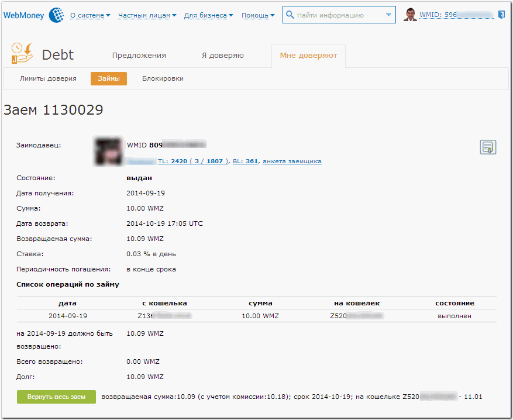Screen dimensions: 513x420
Task: Click the 'WMID: 596' account link
Action: tap(456, 15)
